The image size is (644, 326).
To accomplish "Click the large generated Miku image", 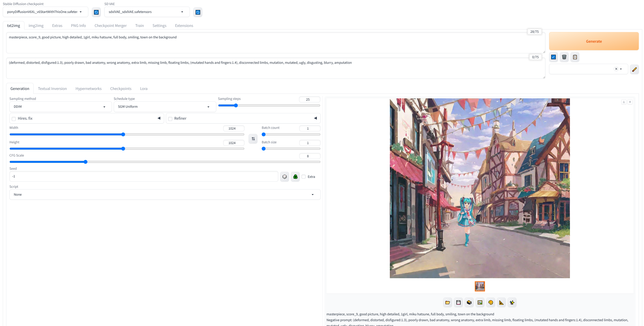I will (480, 188).
